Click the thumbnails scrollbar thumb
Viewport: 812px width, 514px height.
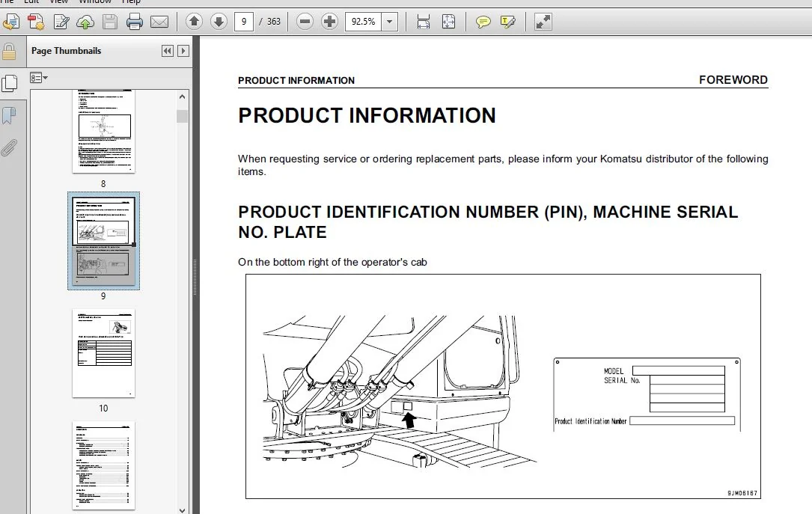coord(183,117)
